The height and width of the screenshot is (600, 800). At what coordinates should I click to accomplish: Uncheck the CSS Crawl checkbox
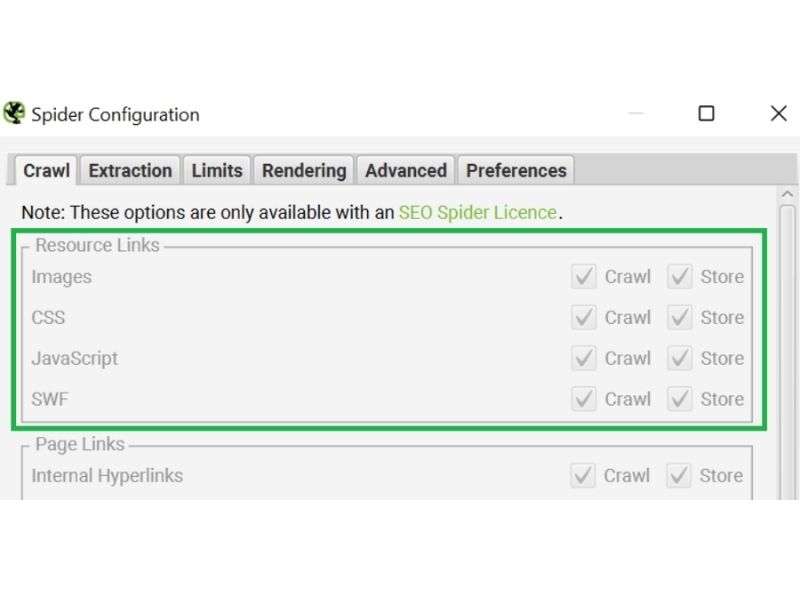click(584, 317)
